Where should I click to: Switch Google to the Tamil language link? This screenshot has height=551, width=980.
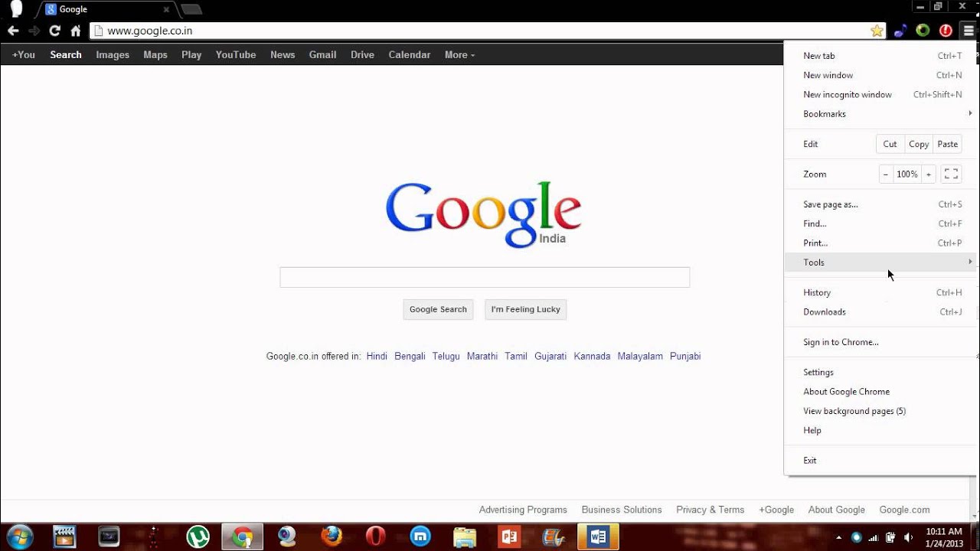(x=516, y=356)
